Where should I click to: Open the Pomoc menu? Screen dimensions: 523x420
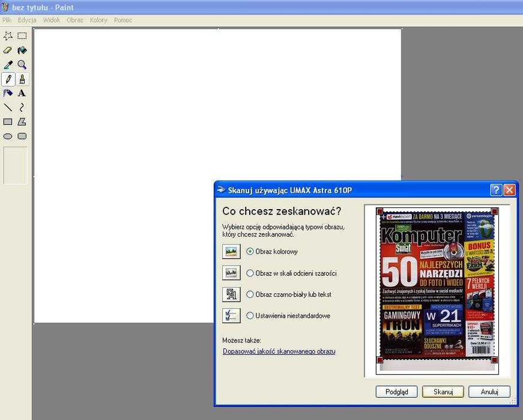pos(123,20)
